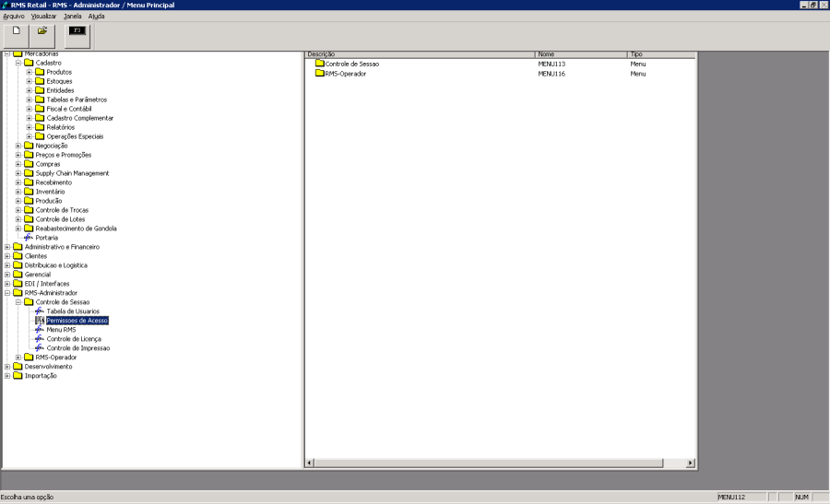
Task: Click the horizontal scrollbar left arrow
Action: point(310,463)
